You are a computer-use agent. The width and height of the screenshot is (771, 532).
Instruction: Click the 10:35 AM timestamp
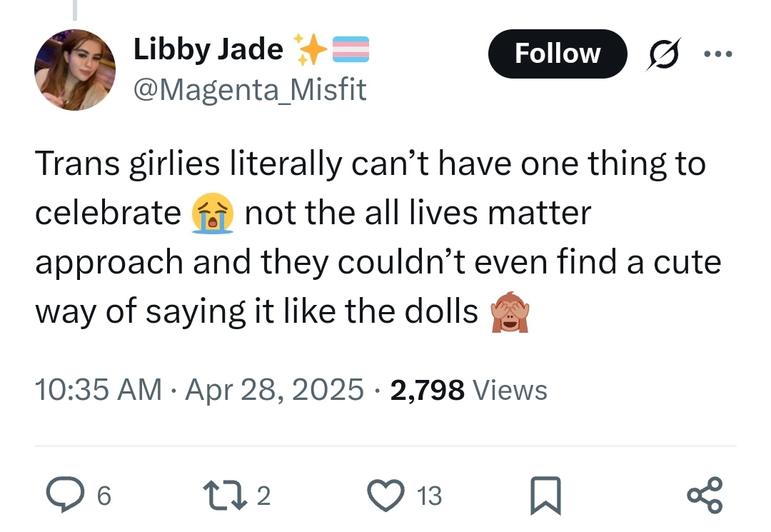97,389
